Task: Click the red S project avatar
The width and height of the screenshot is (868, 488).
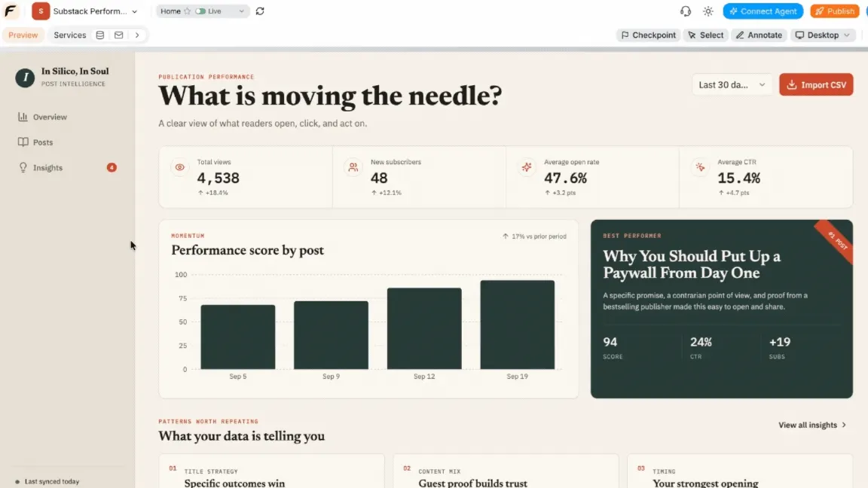Action: tap(41, 11)
